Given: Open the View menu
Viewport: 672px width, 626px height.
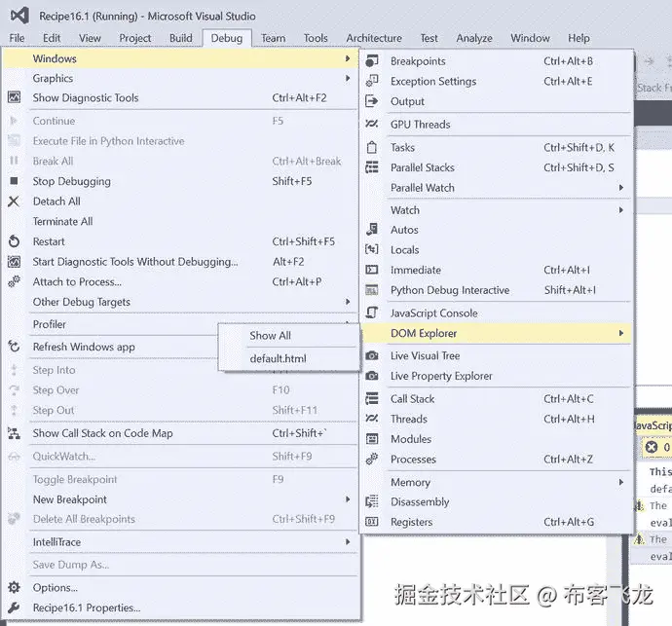Looking at the screenshot, I should coord(90,38).
